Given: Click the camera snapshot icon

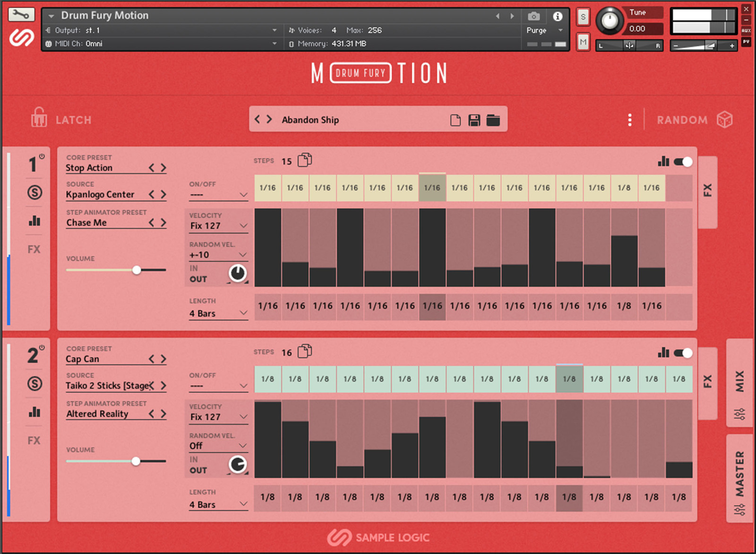Looking at the screenshot, I should point(533,17).
